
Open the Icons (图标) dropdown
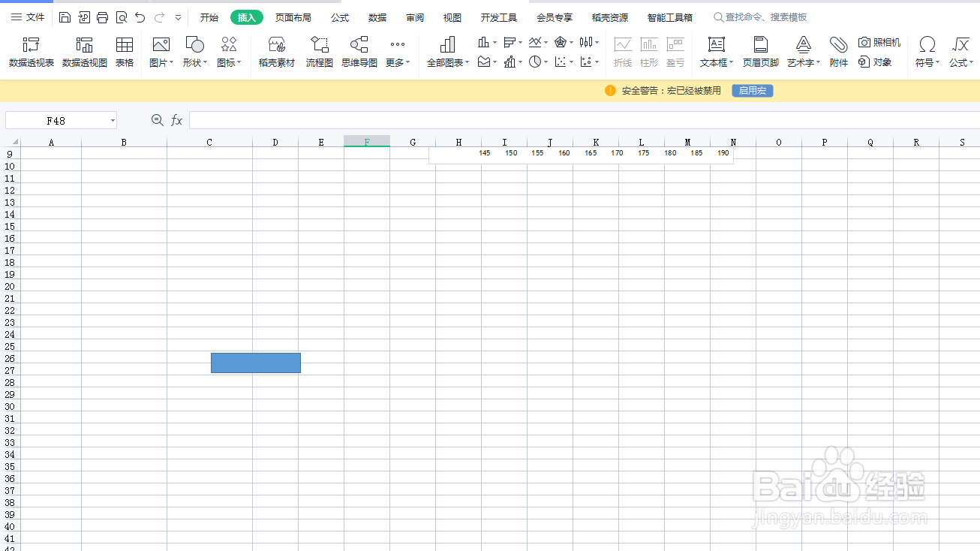pyautogui.click(x=229, y=53)
